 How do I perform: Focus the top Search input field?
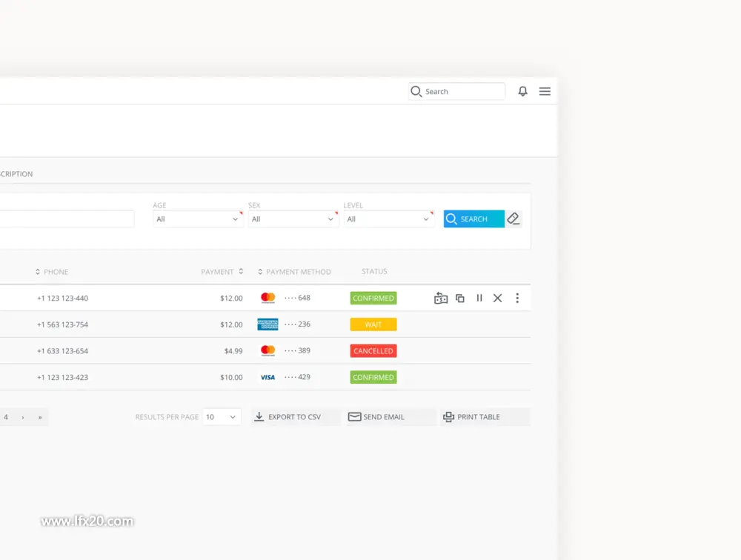[x=456, y=91]
